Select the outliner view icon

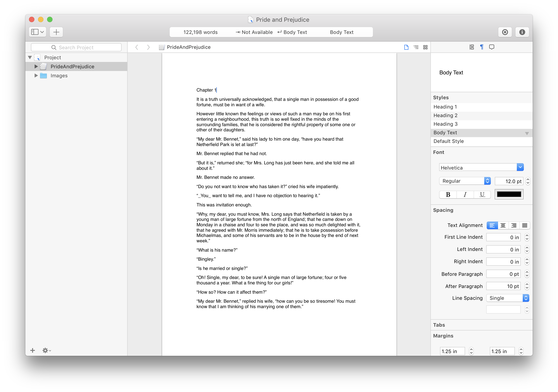[x=416, y=47]
